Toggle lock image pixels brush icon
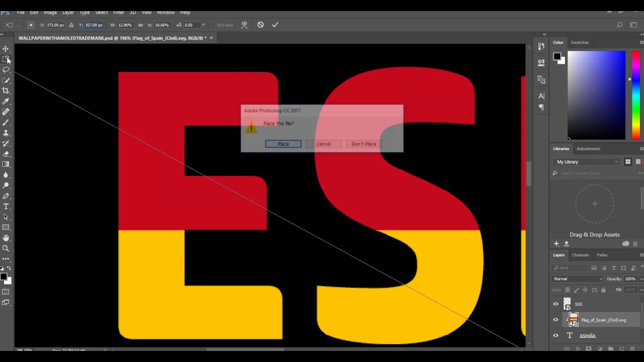Image resolution: width=644 pixels, height=362 pixels. tap(576, 290)
